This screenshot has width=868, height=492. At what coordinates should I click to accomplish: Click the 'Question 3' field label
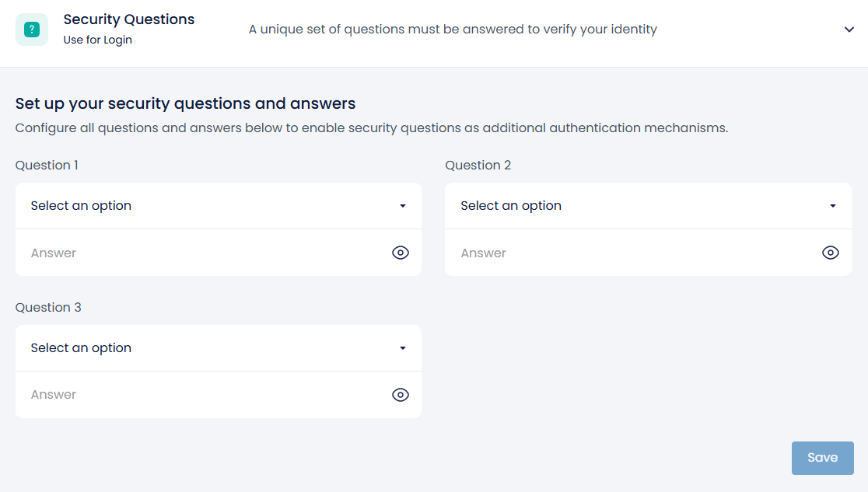click(x=48, y=307)
